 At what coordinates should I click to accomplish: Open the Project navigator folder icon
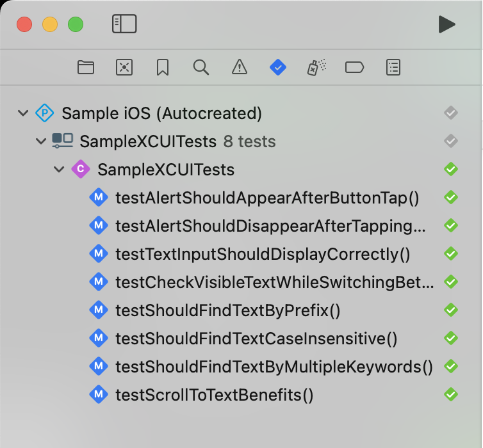(85, 67)
